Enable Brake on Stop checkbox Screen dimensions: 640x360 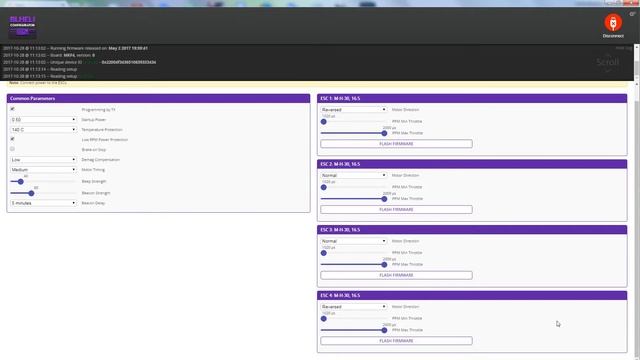[12, 149]
